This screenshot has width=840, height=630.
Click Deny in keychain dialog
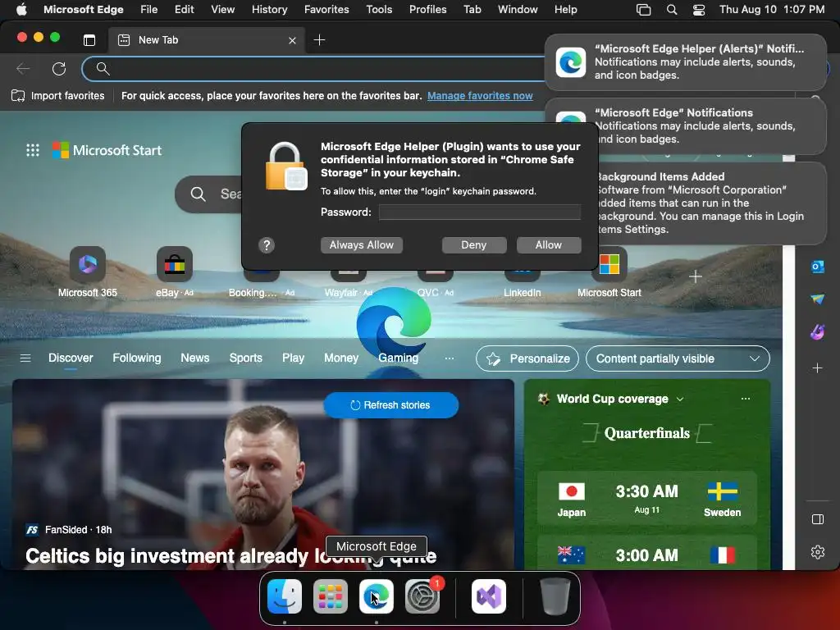coord(474,244)
